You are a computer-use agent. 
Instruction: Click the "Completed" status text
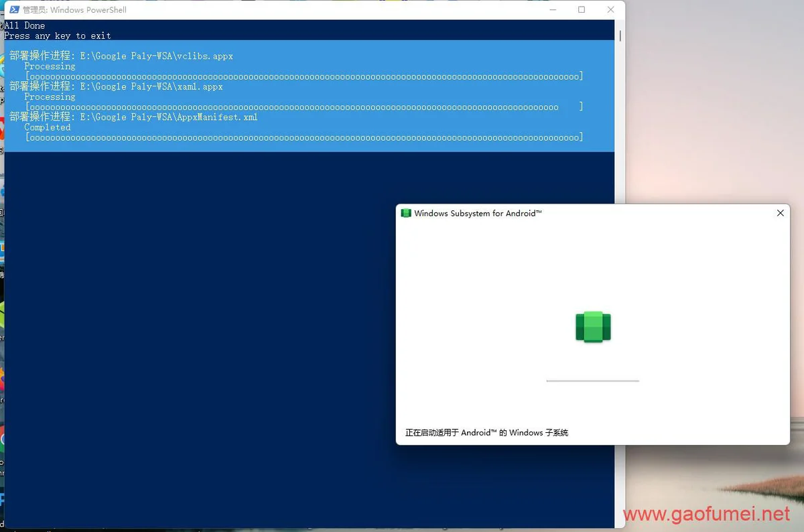point(47,127)
